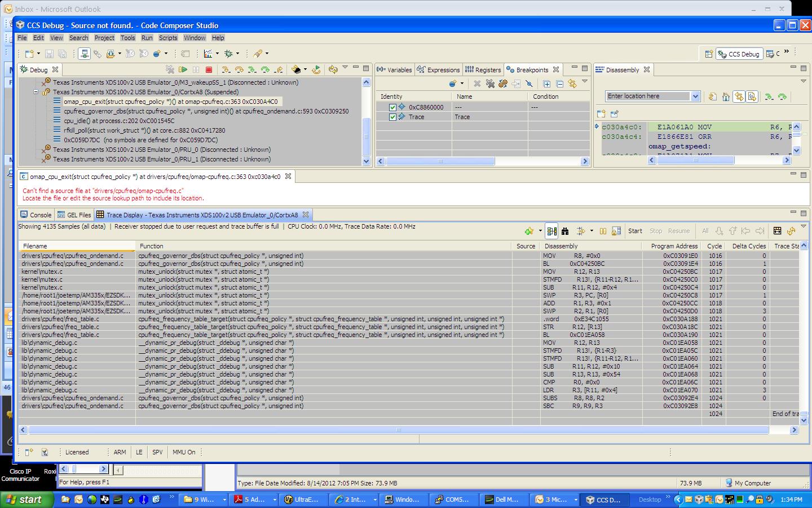Open the Scripts menu
This screenshot has width=812, height=508.
168,38
